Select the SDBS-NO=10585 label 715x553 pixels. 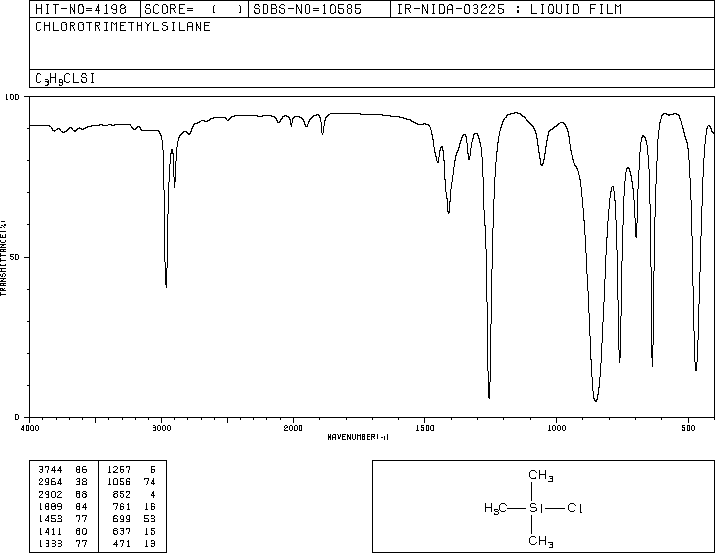pyautogui.click(x=307, y=9)
